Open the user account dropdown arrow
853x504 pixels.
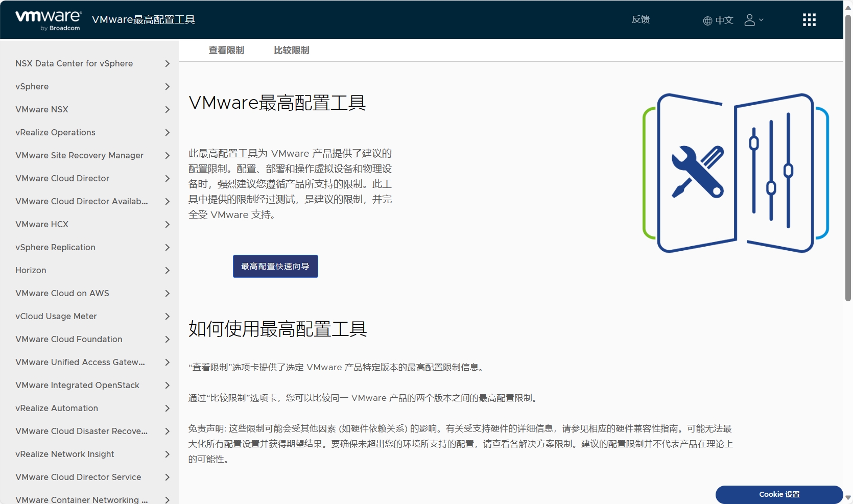(761, 21)
